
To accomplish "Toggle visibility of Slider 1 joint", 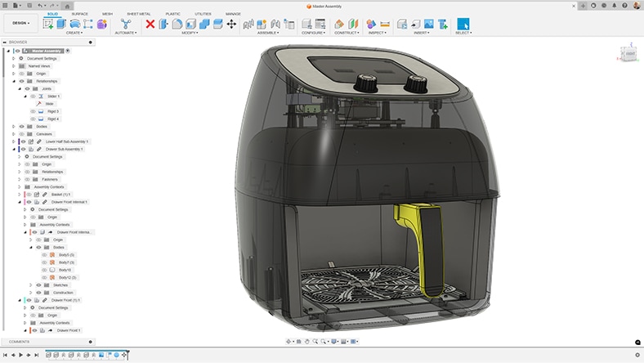I will tap(33, 96).
